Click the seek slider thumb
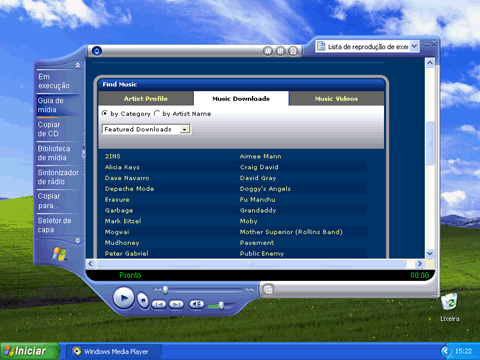This screenshot has height=360, width=480. coord(165,290)
